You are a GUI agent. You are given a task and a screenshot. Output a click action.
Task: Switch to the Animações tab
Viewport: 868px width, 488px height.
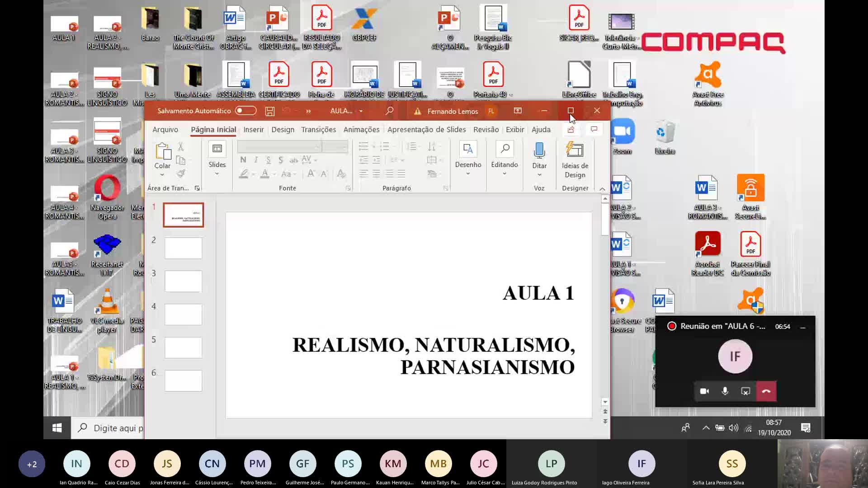tap(361, 129)
